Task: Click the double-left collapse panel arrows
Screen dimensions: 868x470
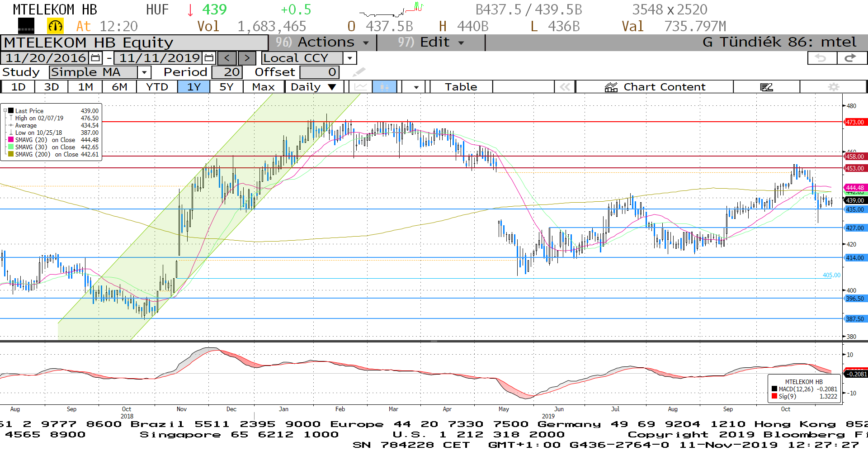Action: (565, 87)
